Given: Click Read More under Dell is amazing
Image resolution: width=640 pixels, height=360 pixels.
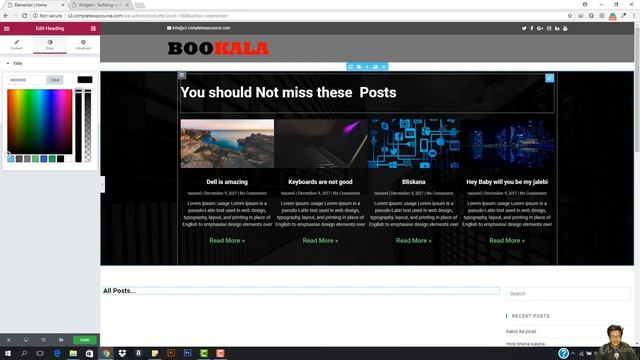Looking at the screenshot, I should [227, 241].
